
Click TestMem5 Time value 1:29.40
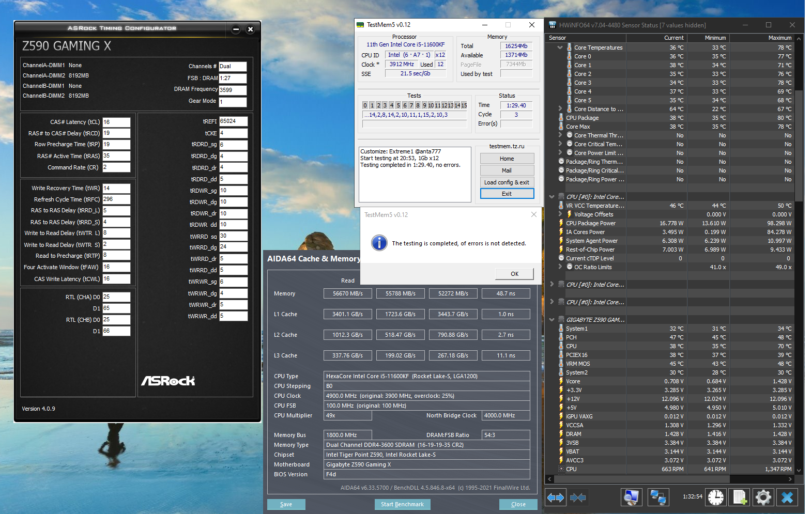click(516, 105)
